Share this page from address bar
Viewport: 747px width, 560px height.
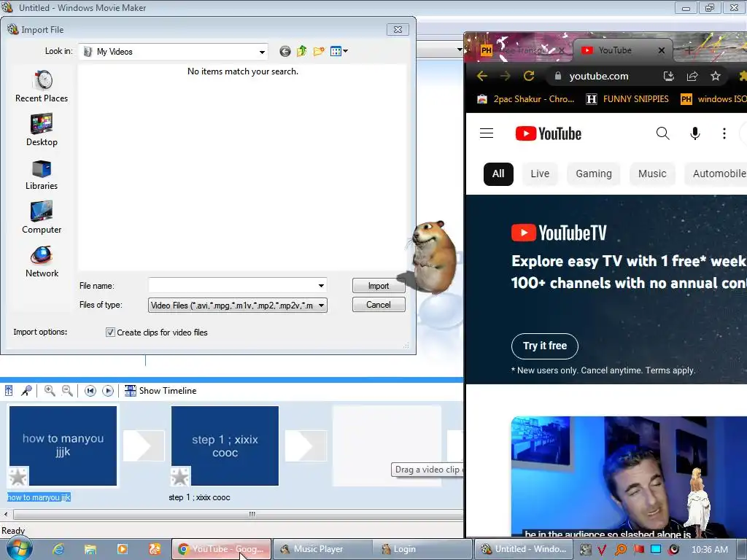point(692,76)
